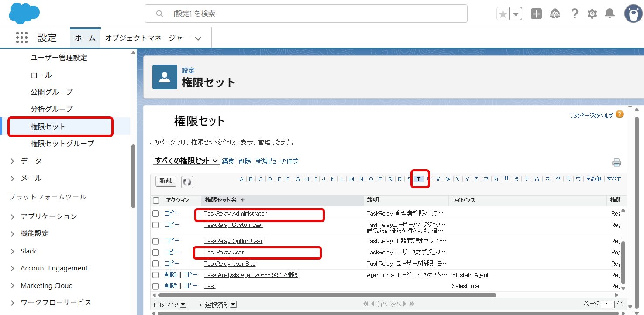Filter the list by letter A

click(242, 179)
